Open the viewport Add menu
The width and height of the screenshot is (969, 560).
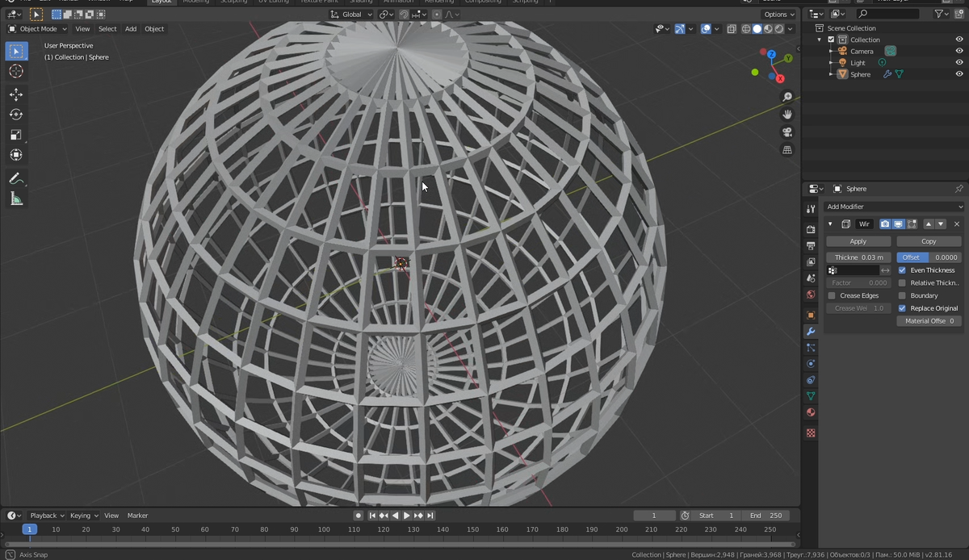click(131, 29)
